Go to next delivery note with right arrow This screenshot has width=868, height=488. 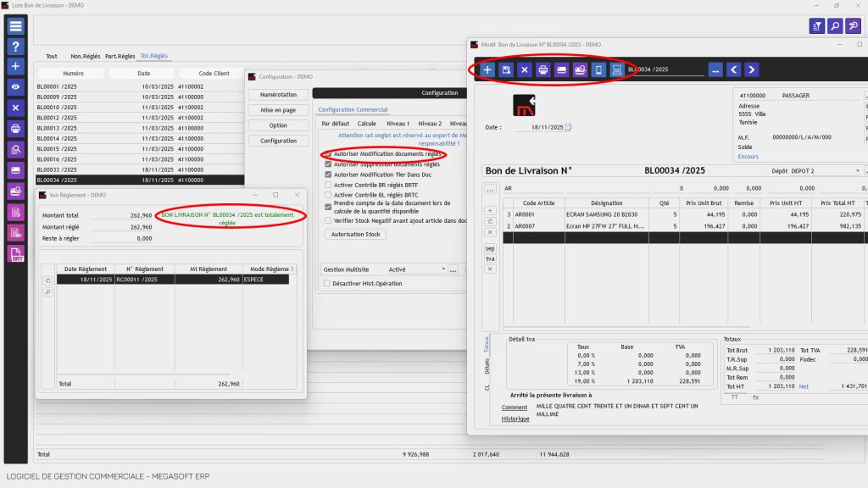(x=751, y=69)
